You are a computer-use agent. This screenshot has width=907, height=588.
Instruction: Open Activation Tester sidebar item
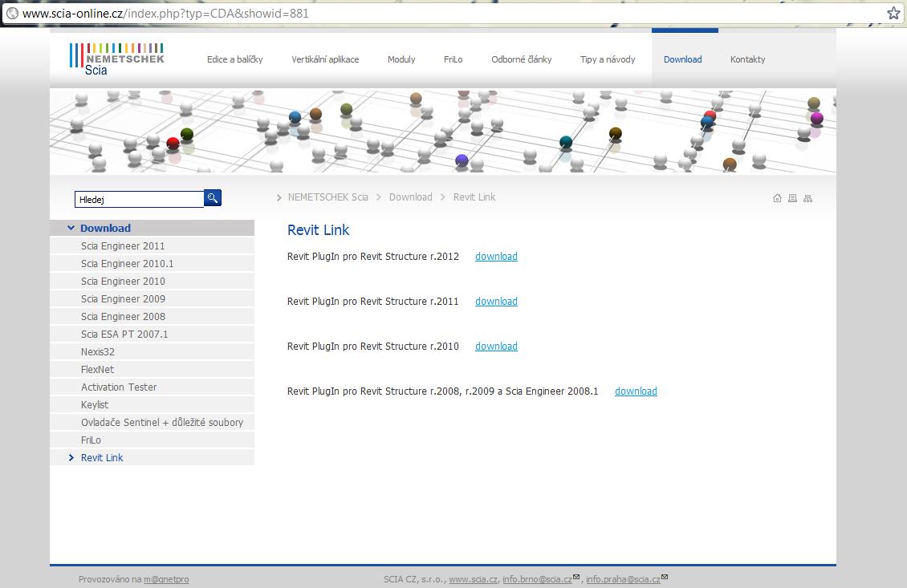(x=153, y=387)
